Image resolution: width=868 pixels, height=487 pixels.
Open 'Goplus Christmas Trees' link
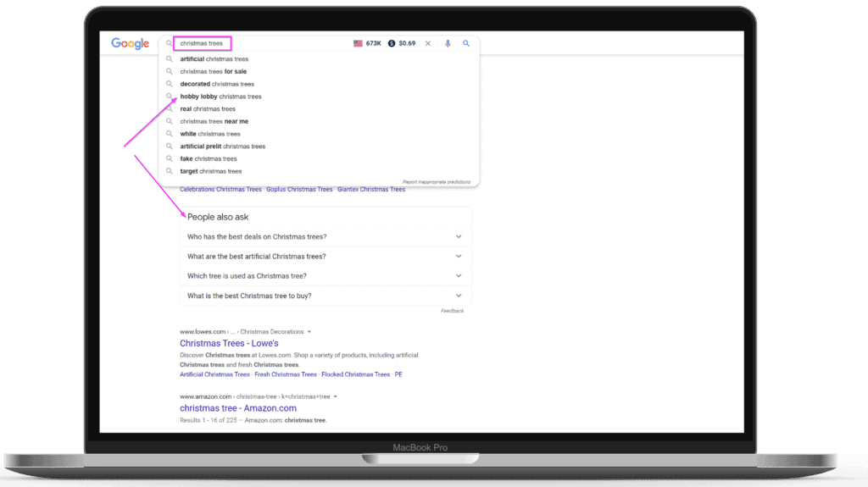[299, 189]
